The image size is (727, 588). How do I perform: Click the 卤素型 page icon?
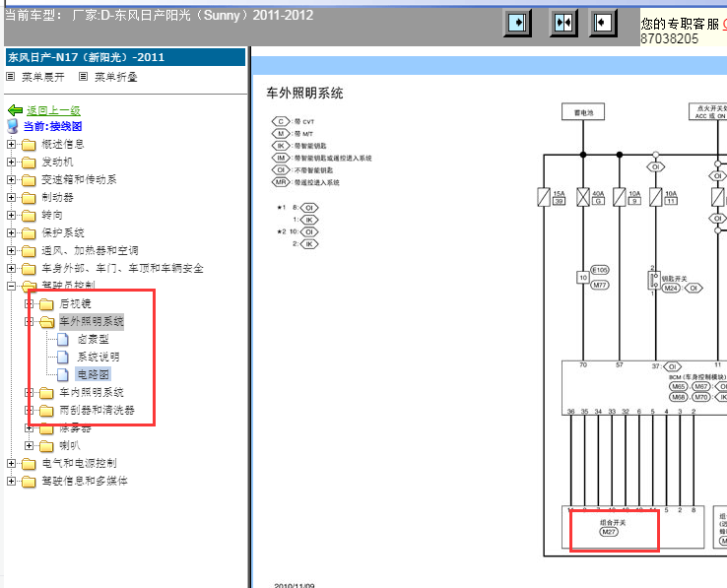[x=63, y=340]
